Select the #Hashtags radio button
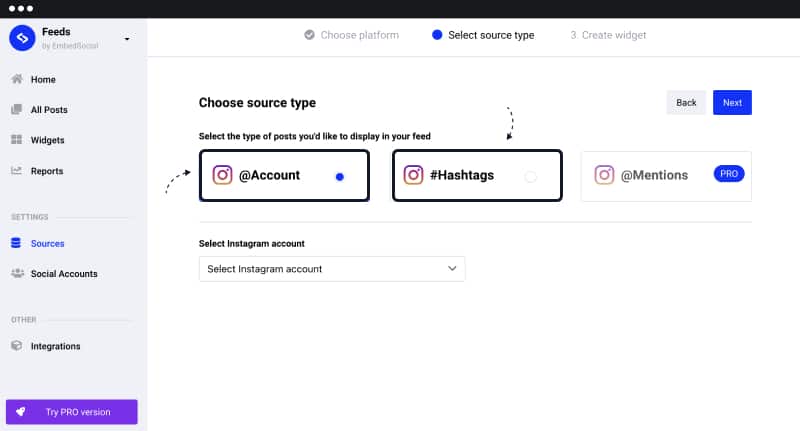The height and width of the screenshot is (431, 800). click(531, 176)
